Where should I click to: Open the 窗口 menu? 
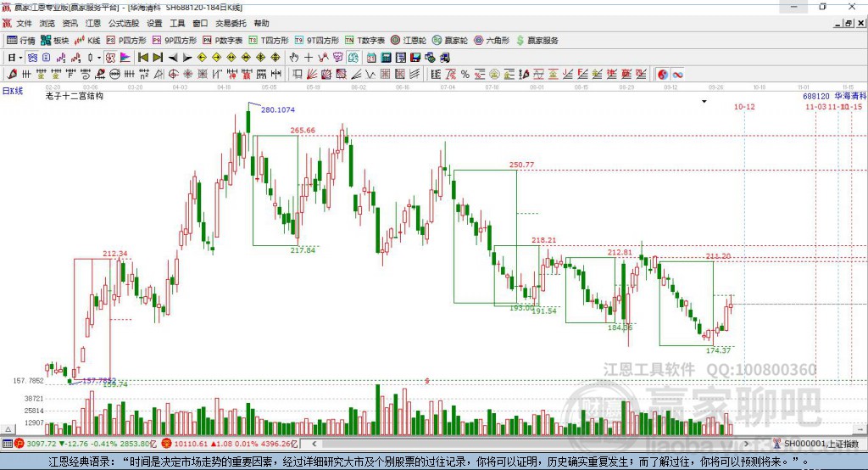200,23
